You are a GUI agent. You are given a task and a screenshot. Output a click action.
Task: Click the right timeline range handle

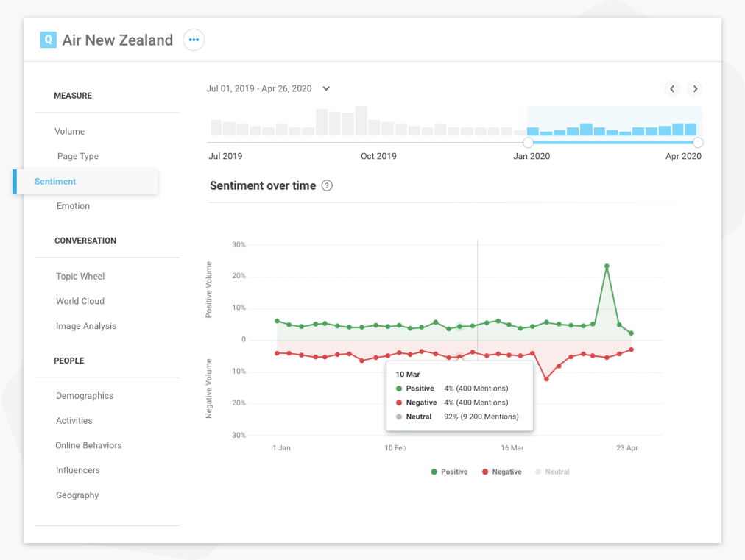pos(698,143)
